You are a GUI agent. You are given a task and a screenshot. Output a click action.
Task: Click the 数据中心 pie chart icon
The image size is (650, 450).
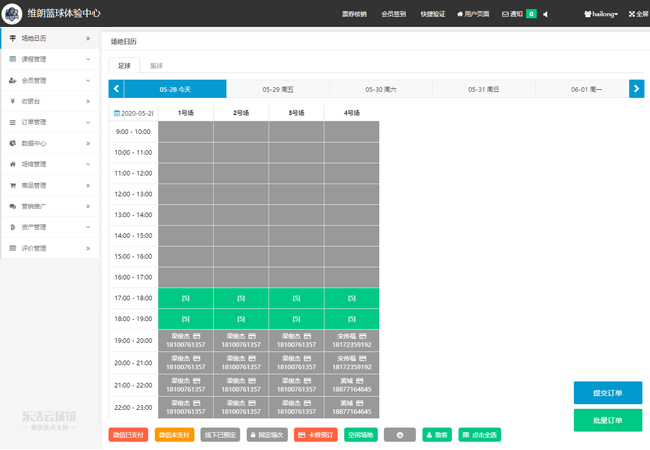(12, 143)
